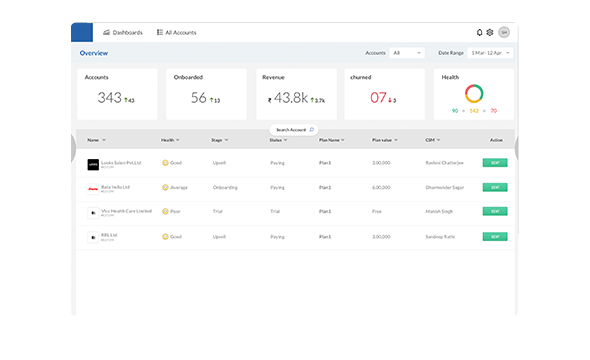Open the Date Range dropdown
The image size is (590, 360).
[x=490, y=53]
